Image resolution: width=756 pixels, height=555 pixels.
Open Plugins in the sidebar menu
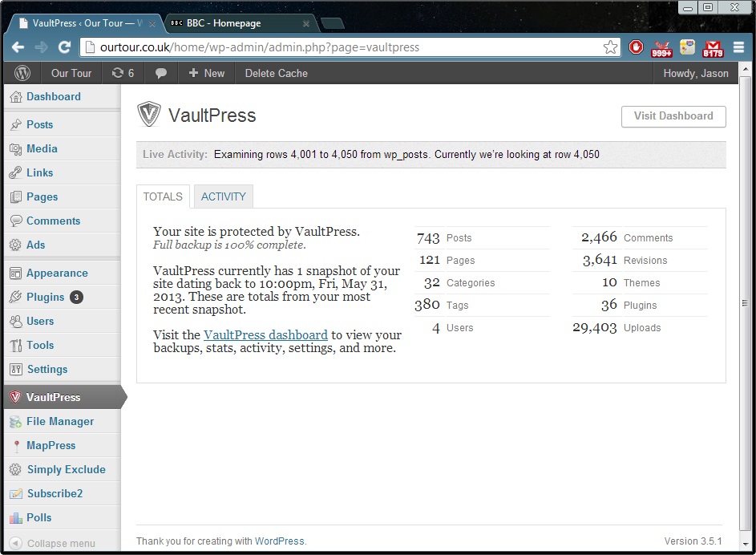coord(45,297)
